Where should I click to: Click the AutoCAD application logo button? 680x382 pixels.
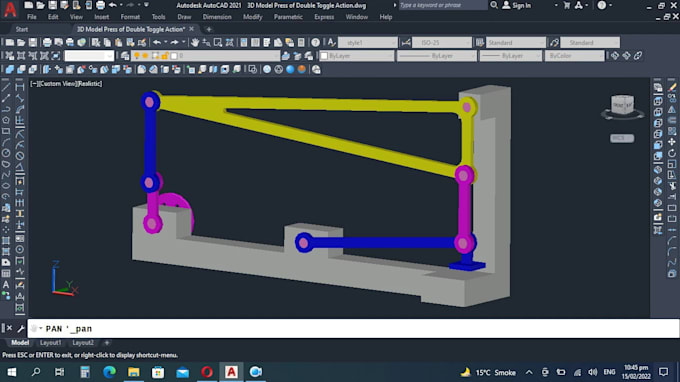pyautogui.click(x=10, y=10)
